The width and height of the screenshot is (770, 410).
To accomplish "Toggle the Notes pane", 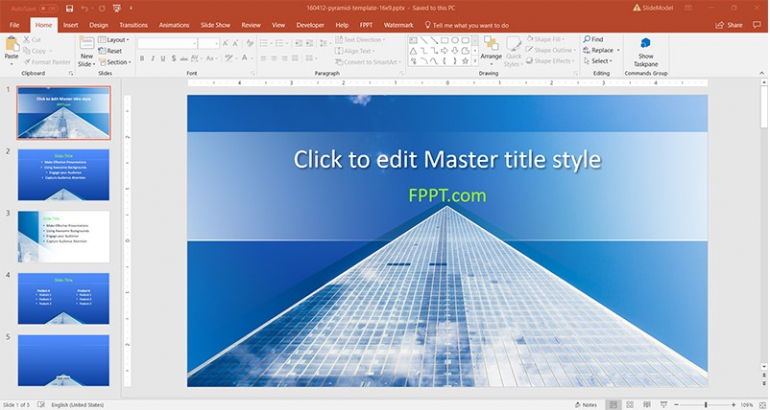I will pos(587,404).
